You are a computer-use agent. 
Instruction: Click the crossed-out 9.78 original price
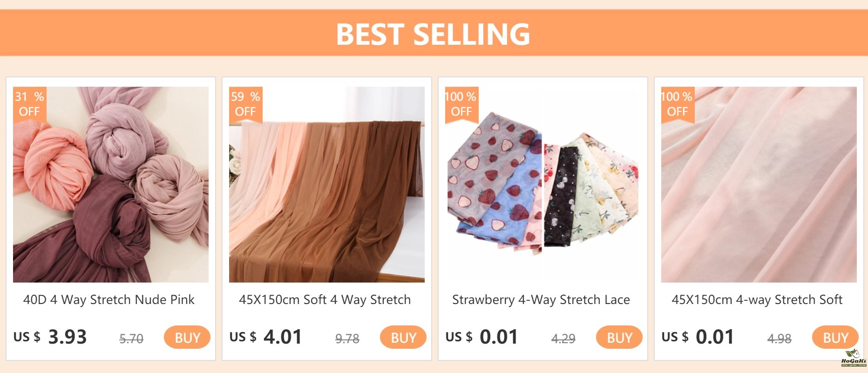tap(347, 338)
